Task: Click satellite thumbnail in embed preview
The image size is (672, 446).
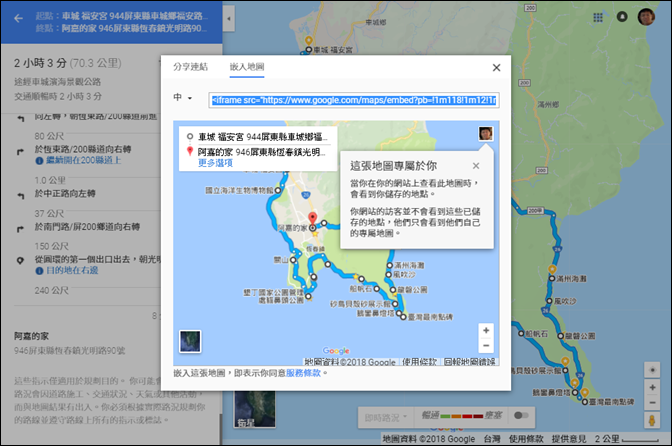Action: tap(190, 341)
